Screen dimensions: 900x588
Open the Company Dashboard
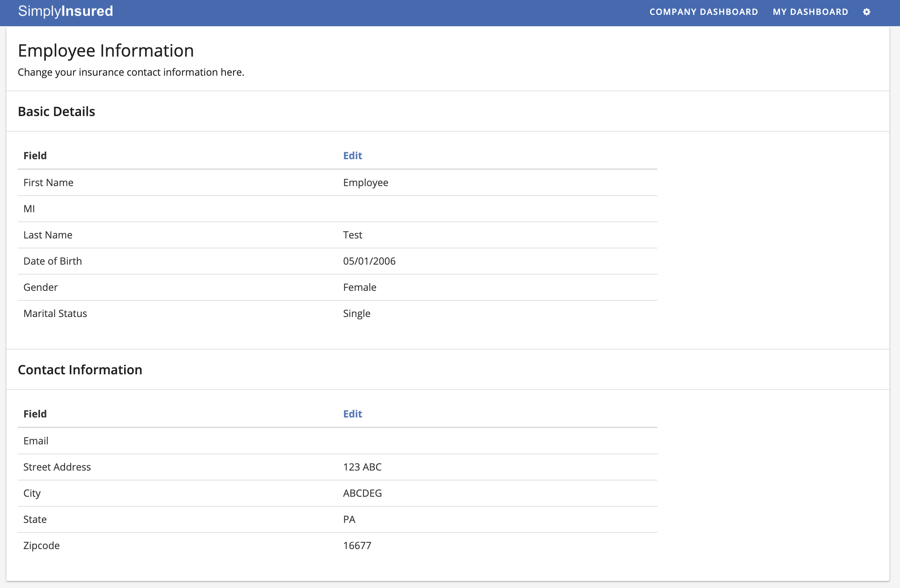click(703, 12)
